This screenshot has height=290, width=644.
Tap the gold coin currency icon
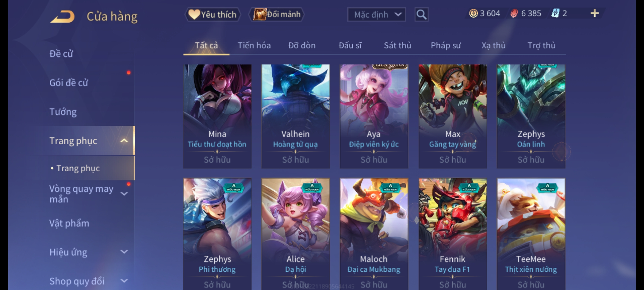click(x=473, y=13)
